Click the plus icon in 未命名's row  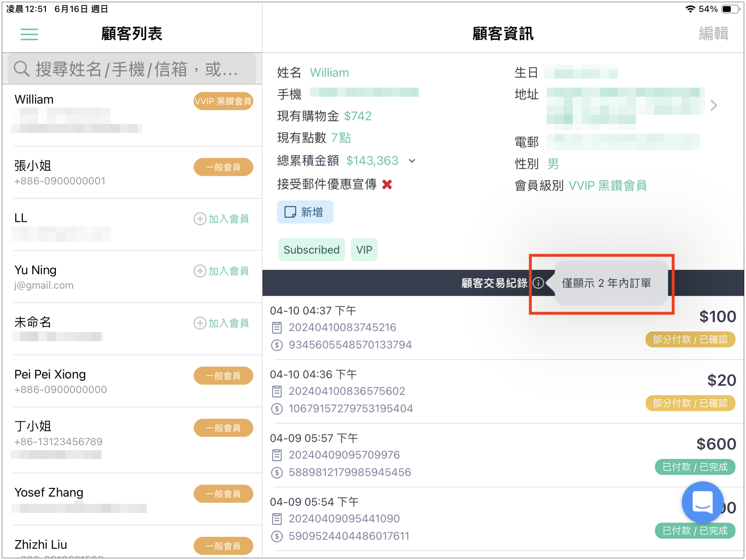[200, 323]
